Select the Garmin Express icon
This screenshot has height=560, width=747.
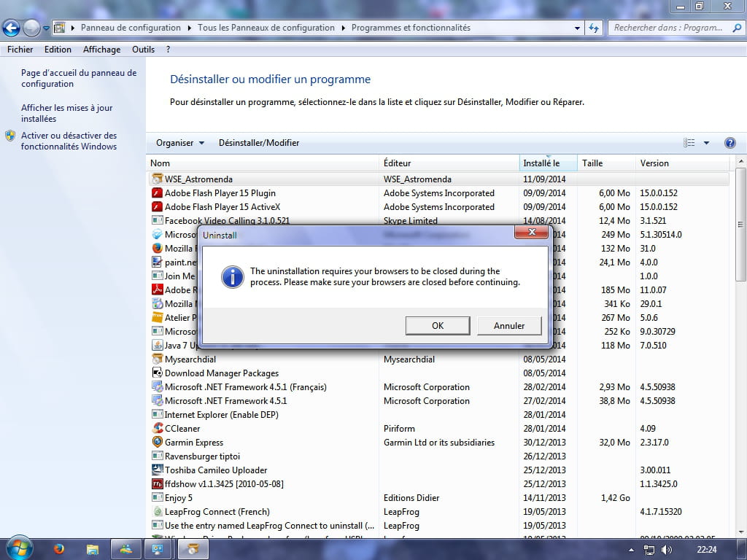(157, 442)
